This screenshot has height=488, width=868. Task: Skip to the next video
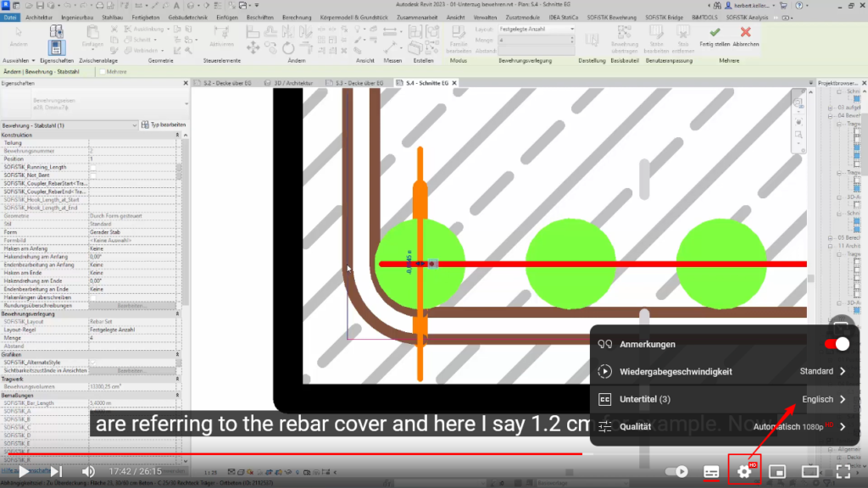[56, 471]
